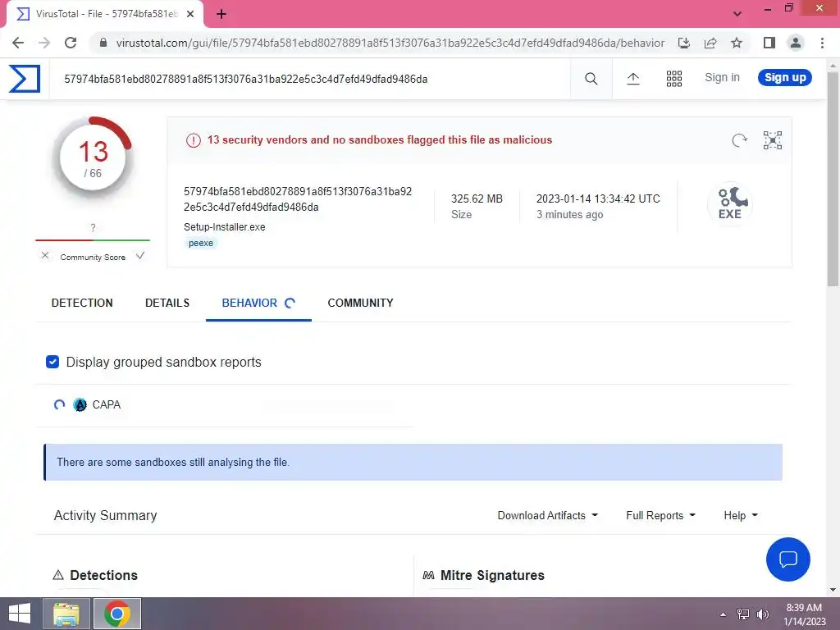Click the 2023-01-14 13:34:42 UTC timestamp

click(x=598, y=199)
